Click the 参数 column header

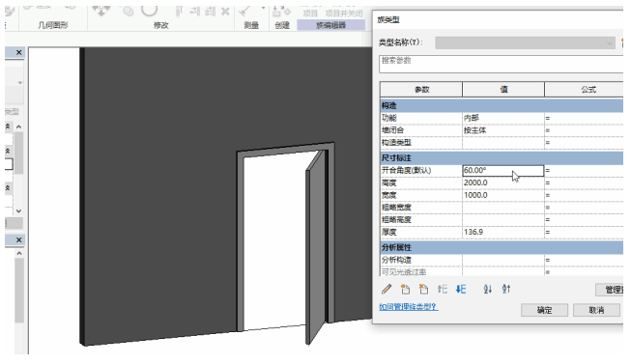[x=421, y=89]
